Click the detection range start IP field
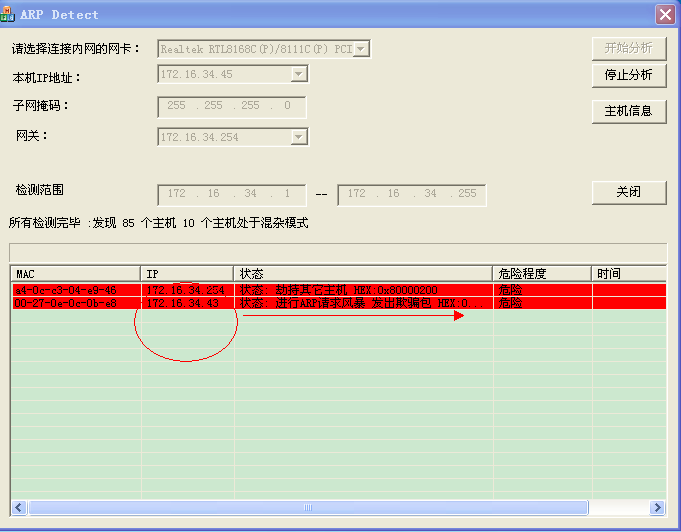Screen dimensions: 681x532 (232, 195)
